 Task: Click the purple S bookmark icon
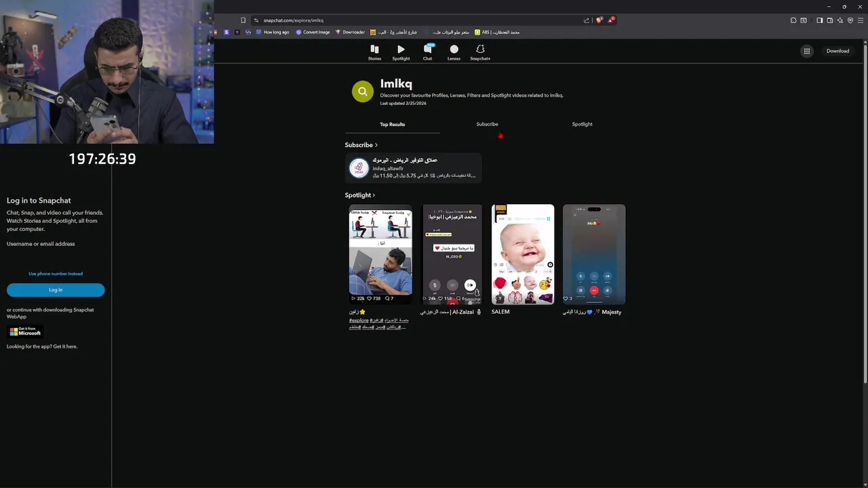226,32
